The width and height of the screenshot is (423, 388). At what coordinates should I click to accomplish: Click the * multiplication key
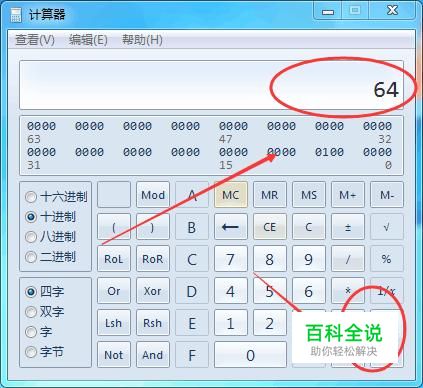(348, 291)
